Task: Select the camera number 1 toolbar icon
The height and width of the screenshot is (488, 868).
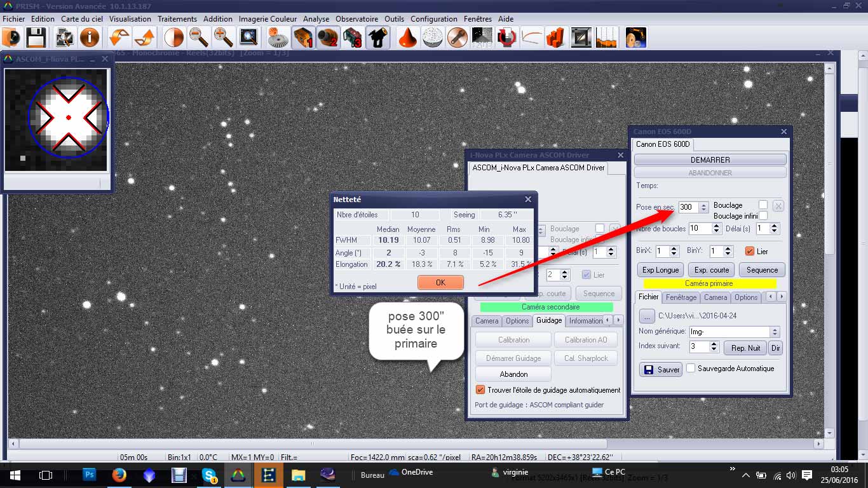Action: pos(304,38)
